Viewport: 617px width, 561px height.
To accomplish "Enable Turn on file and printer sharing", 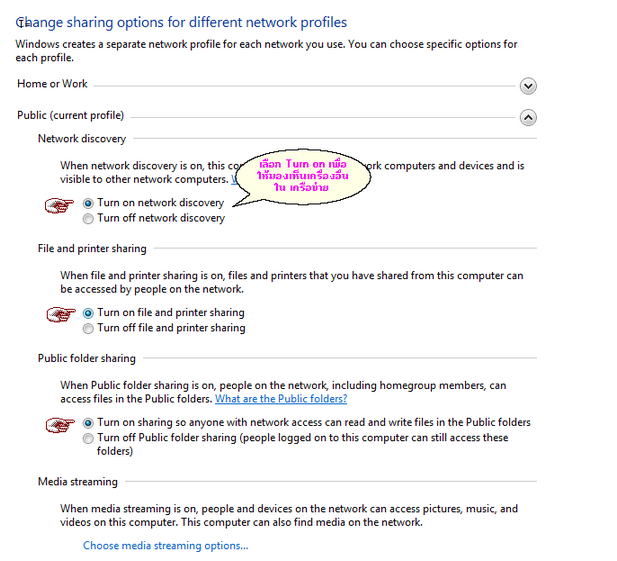I will tap(89, 313).
